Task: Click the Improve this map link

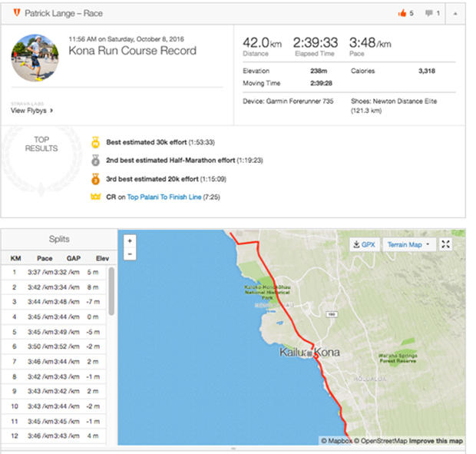Action: point(435,440)
